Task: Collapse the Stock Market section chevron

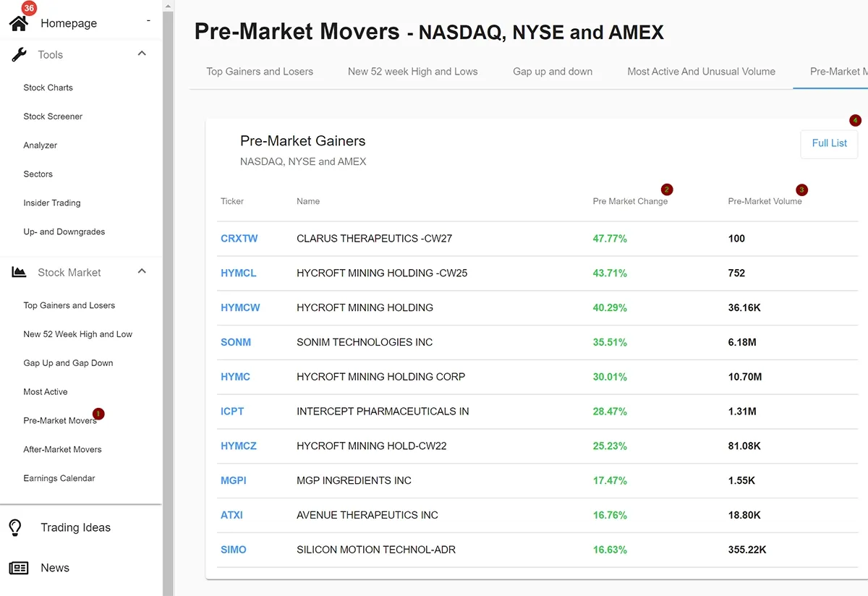Action: click(x=142, y=271)
